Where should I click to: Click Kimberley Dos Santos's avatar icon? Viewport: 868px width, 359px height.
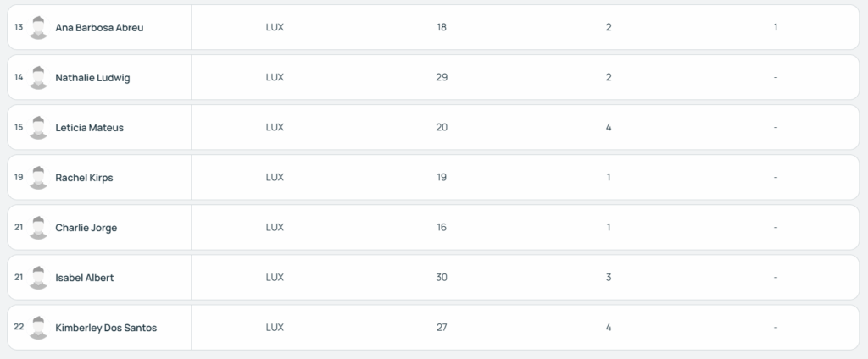coord(38,328)
